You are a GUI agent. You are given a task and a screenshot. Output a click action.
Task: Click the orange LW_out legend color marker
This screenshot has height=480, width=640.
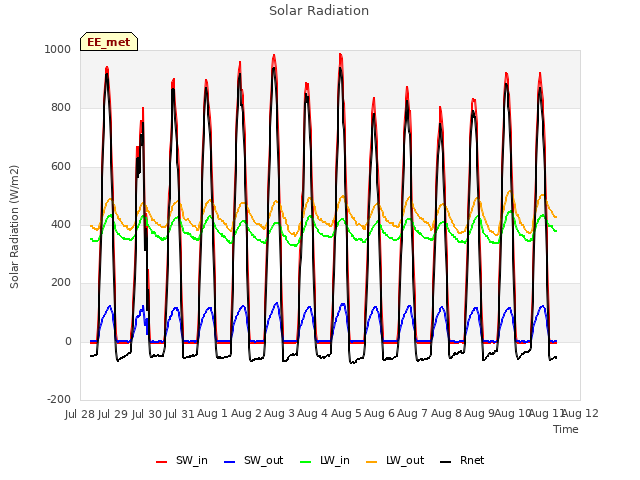click(x=372, y=462)
